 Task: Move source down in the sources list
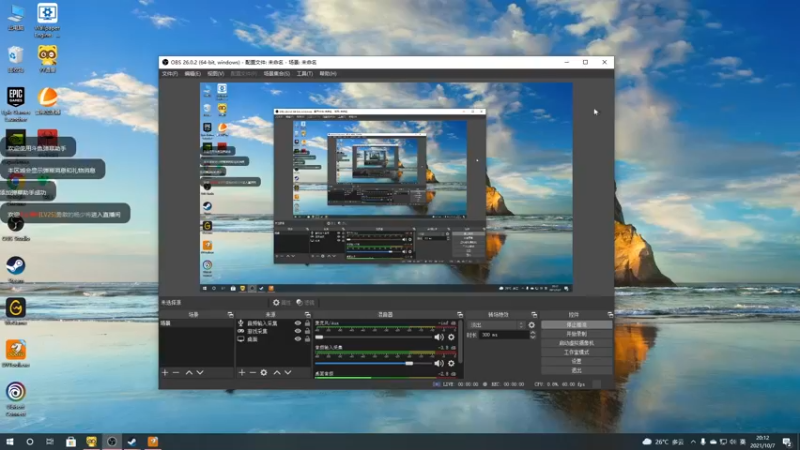point(288,373)
